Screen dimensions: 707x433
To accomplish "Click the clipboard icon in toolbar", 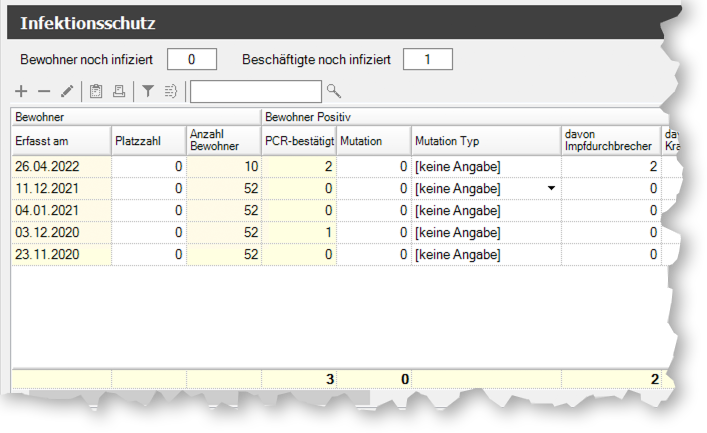I will tap(96, 92).
